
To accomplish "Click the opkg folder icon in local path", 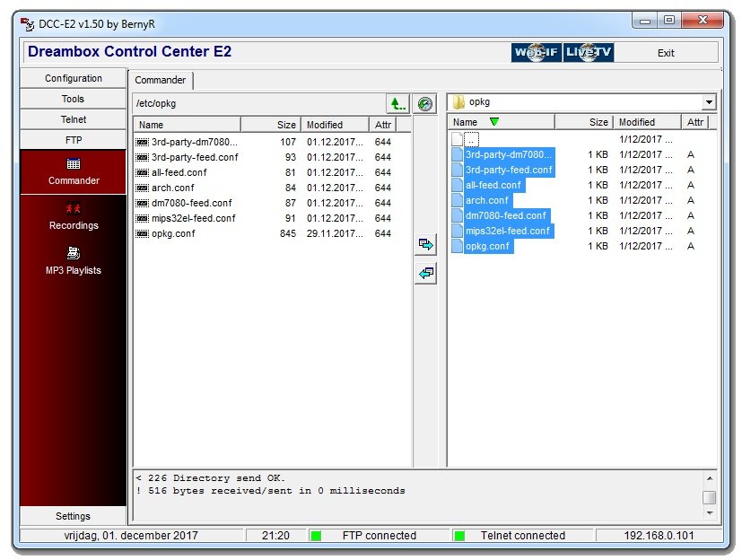I will (458, 101).
